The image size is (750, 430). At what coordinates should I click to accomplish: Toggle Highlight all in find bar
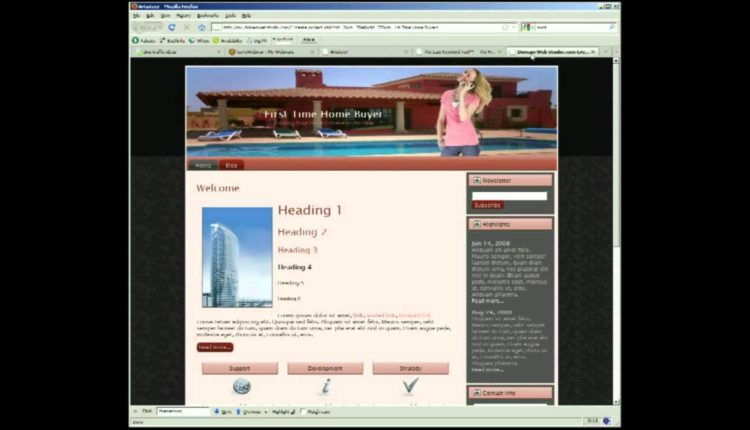click(280, 411)
